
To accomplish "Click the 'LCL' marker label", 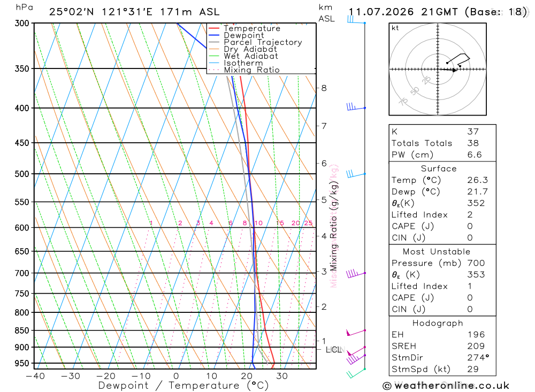I will pos(333,350).
